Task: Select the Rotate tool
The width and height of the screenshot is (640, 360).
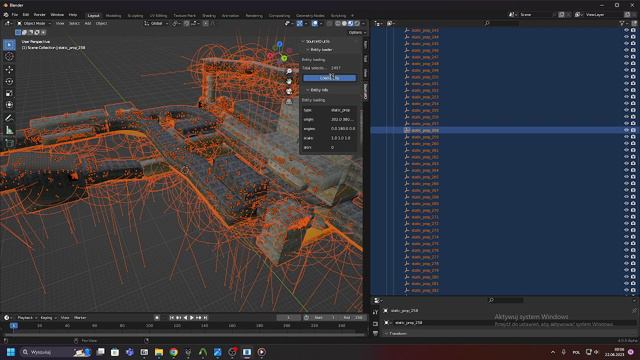Action: (x=9, y=82)
